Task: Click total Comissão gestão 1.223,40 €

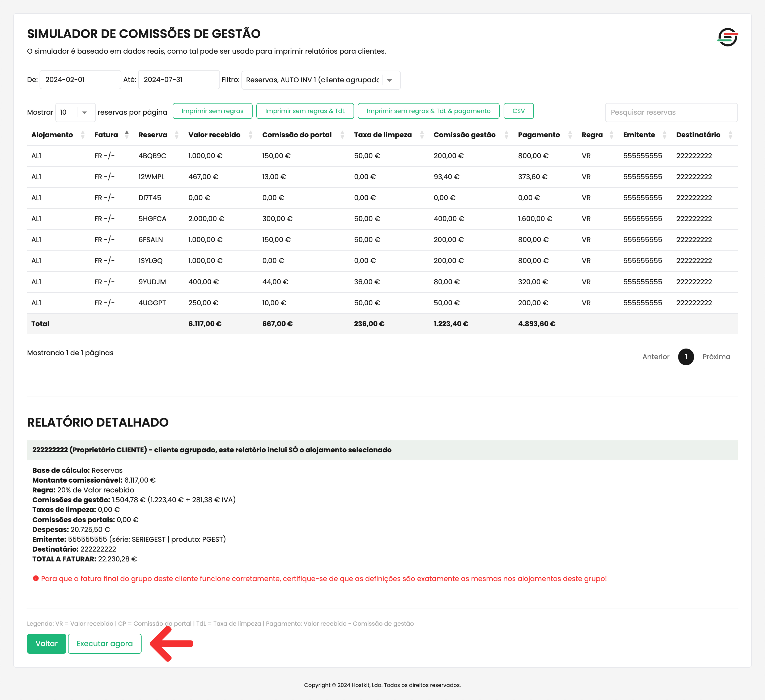Action: (x=451, y=324)
